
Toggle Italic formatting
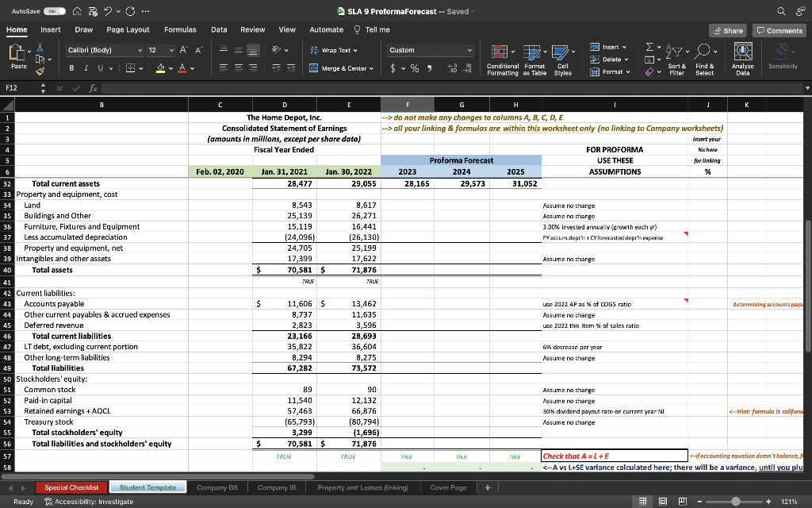(86, 68)
